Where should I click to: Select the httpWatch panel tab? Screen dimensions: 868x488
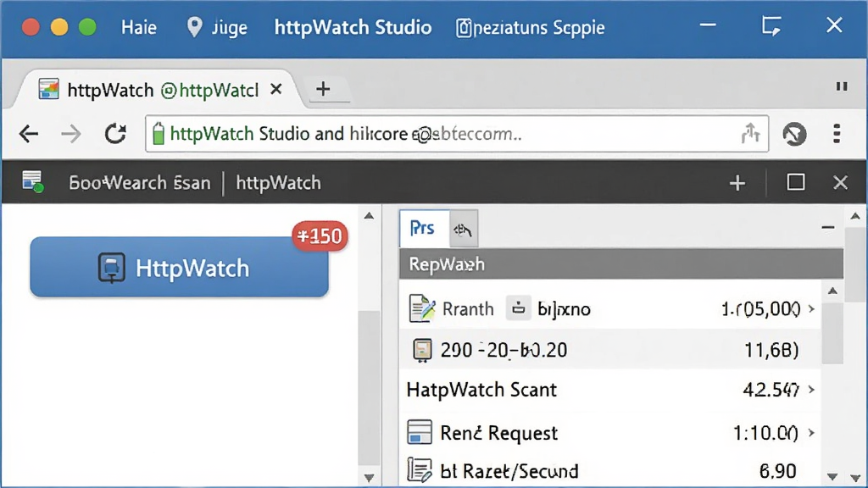point(278,183)
